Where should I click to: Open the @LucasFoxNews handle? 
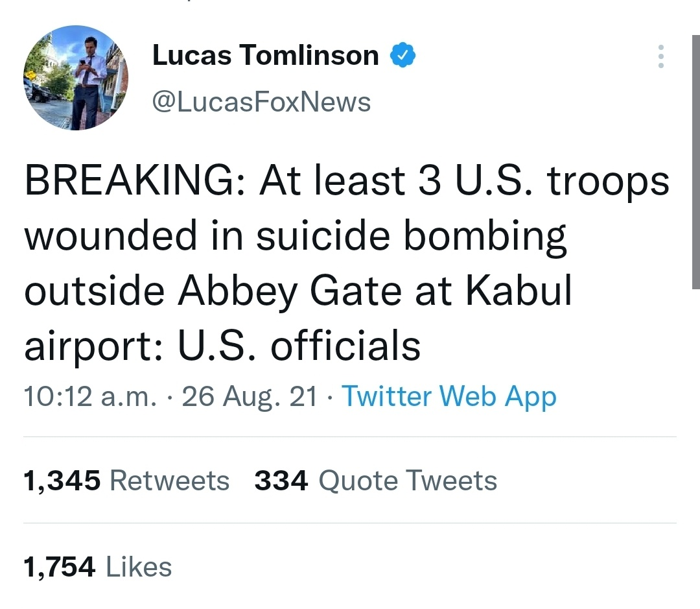click(x=261, y=102)
